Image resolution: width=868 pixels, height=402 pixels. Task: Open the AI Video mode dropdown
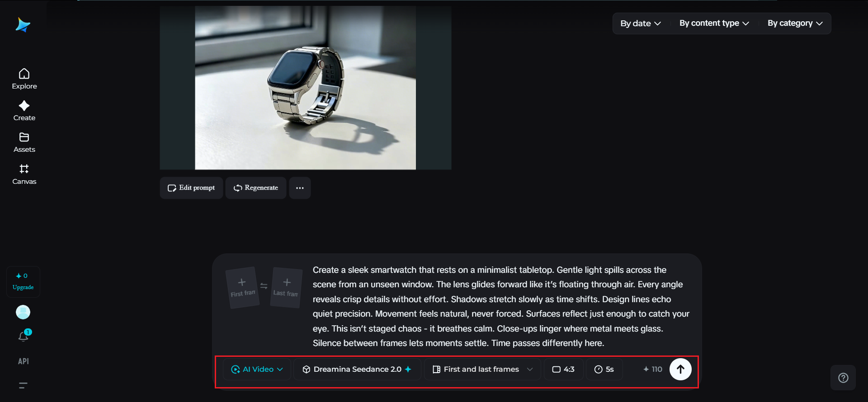tap(257, 369)
